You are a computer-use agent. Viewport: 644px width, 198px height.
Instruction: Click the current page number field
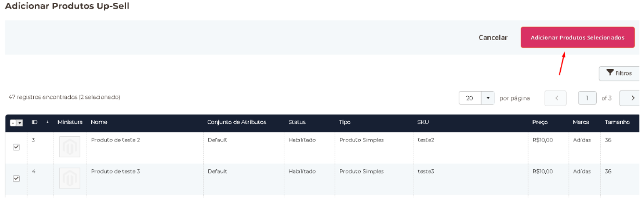(x=587, y=98)
